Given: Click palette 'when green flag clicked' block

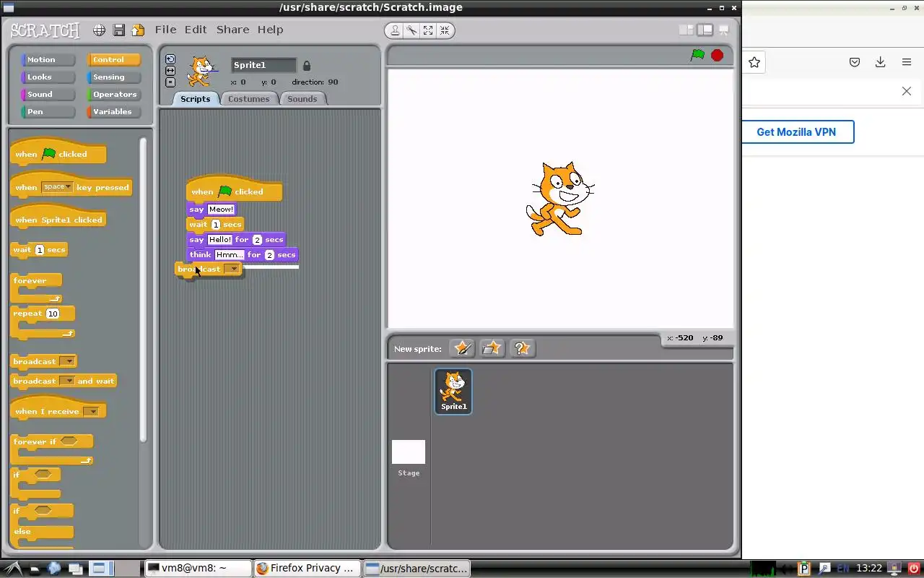Looking at the screenshot, I should 58,153.
